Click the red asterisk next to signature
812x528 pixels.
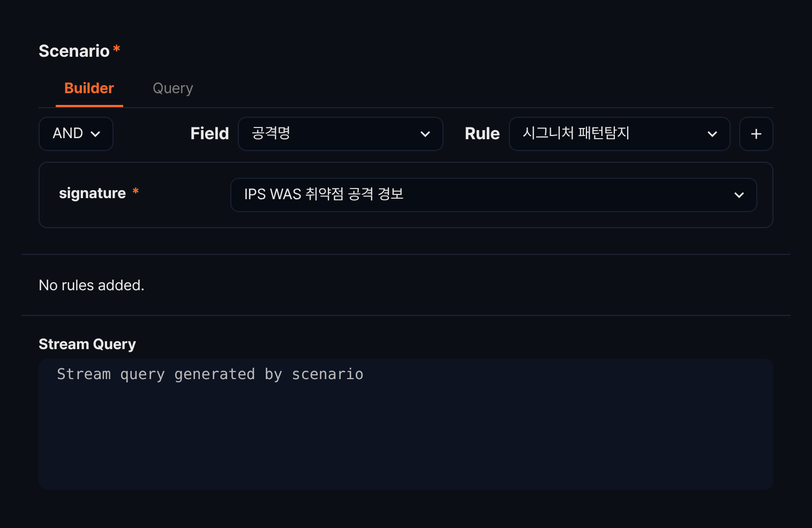[136, 191]
